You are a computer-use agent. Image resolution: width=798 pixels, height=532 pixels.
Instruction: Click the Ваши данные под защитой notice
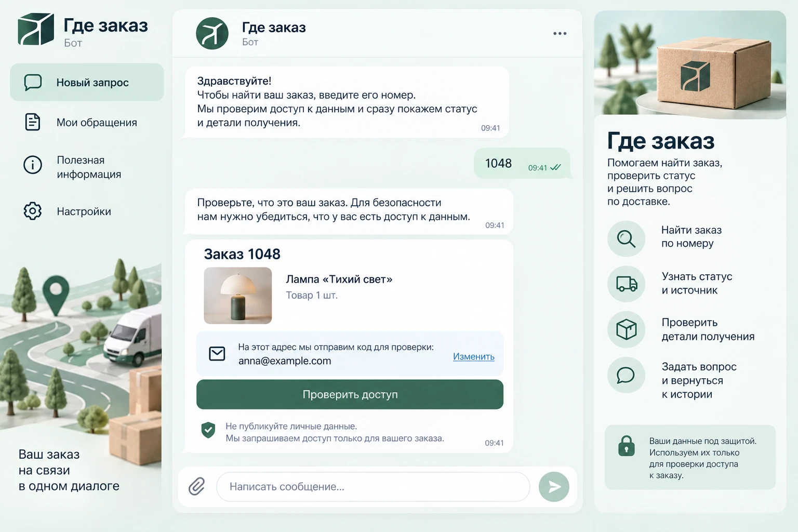pos(690,457)
